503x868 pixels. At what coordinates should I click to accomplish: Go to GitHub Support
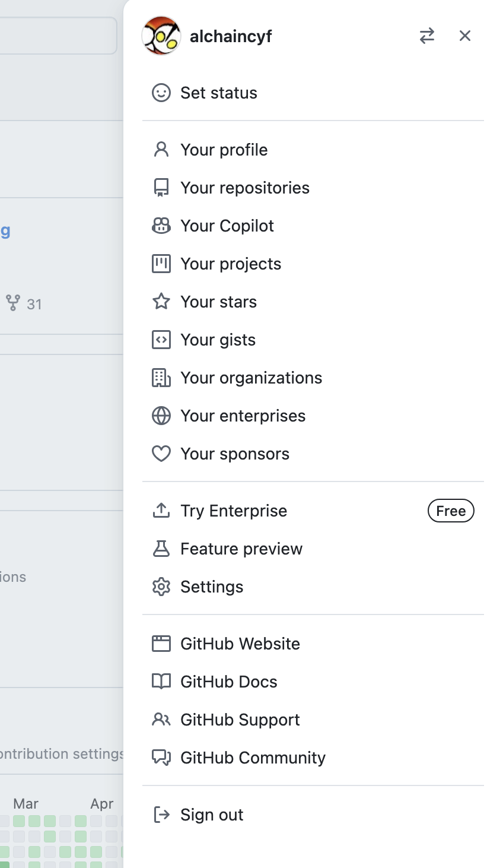tap(240, 720)
